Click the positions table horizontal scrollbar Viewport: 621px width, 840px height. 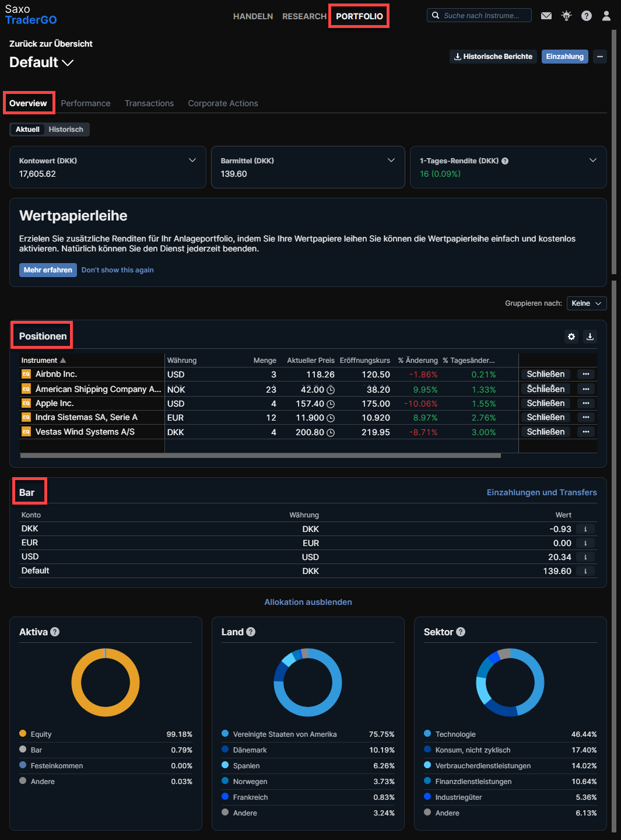[x=260, y=456]
